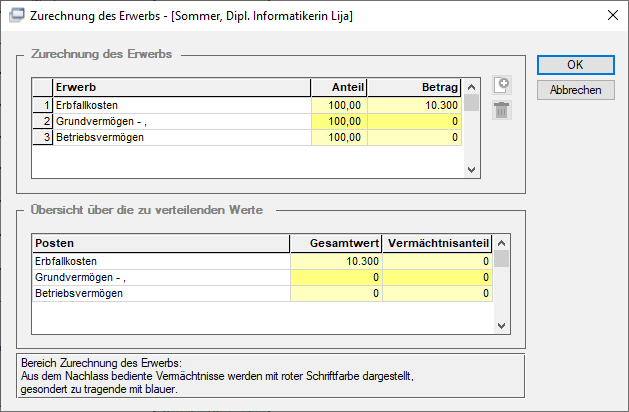Click Gesamtwert 10.300 for Erbfallkosten

336,261
